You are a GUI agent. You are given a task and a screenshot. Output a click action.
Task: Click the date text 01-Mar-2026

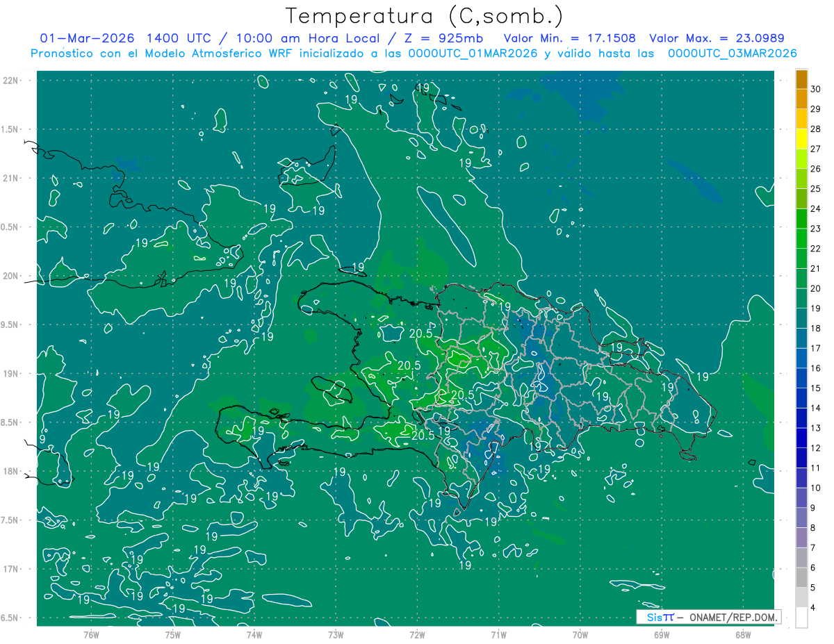click(x=87, y=38)
